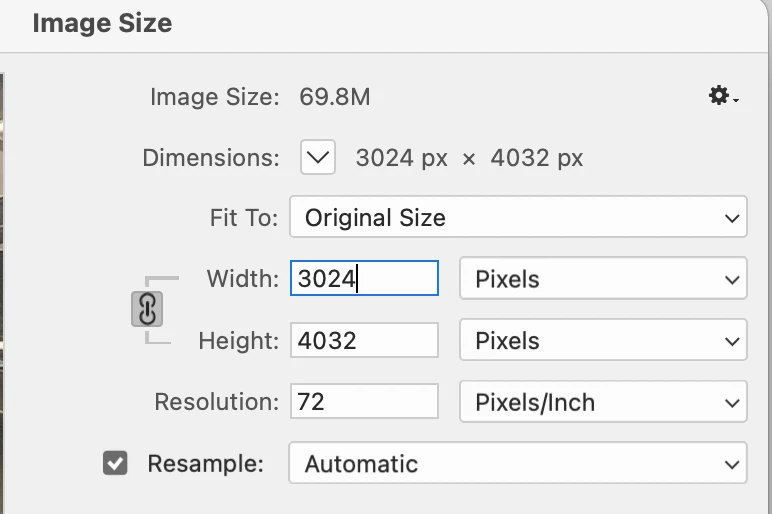Click the Resample label text
The width and height of the screenshot is (772, 514).
(x=206, y=463)
